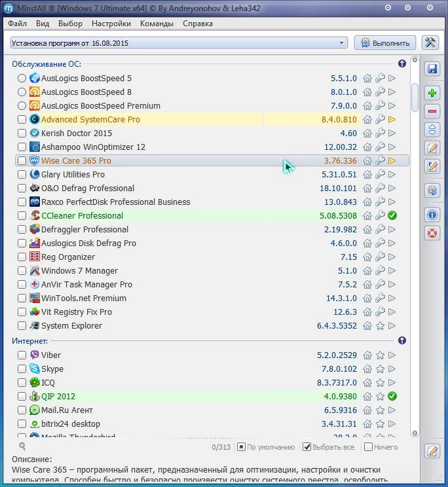The image size is (448, 487).
Task: Toggle the Ничего checkbox
Action: tap(368, 447)
